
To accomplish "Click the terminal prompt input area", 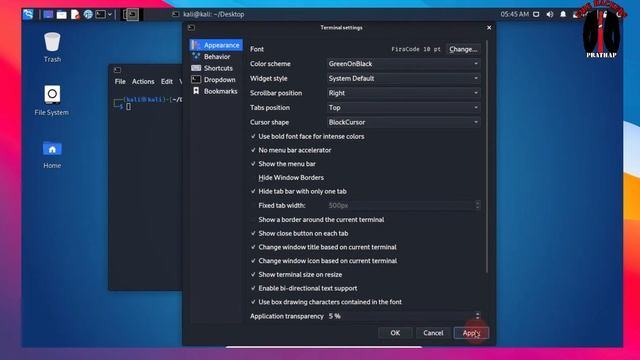I will (x=129, y=107).
